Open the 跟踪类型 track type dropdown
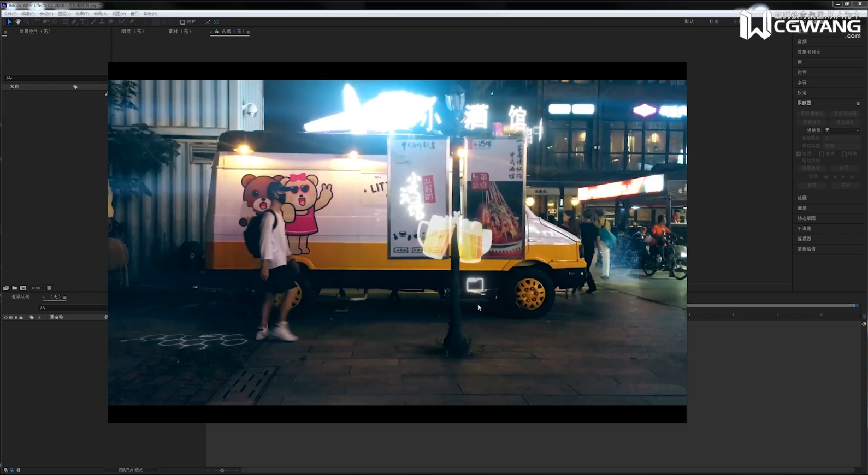The width and height of the screenshot is (868, 475). [841, 146]
